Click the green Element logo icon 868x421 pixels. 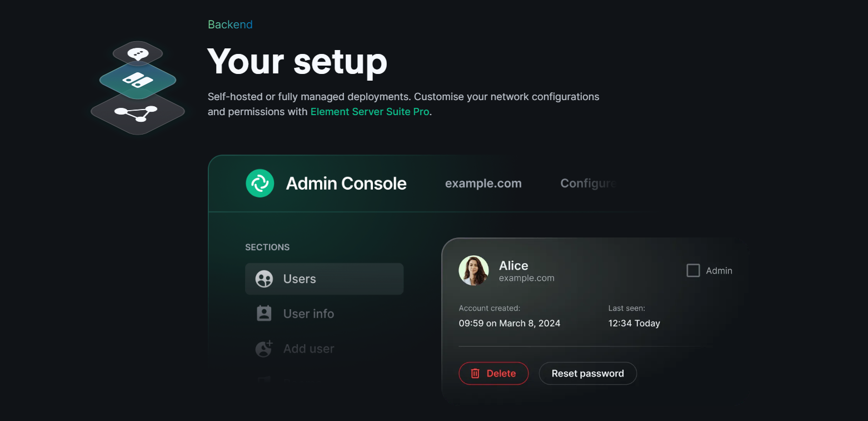click(x=260, y=183)
